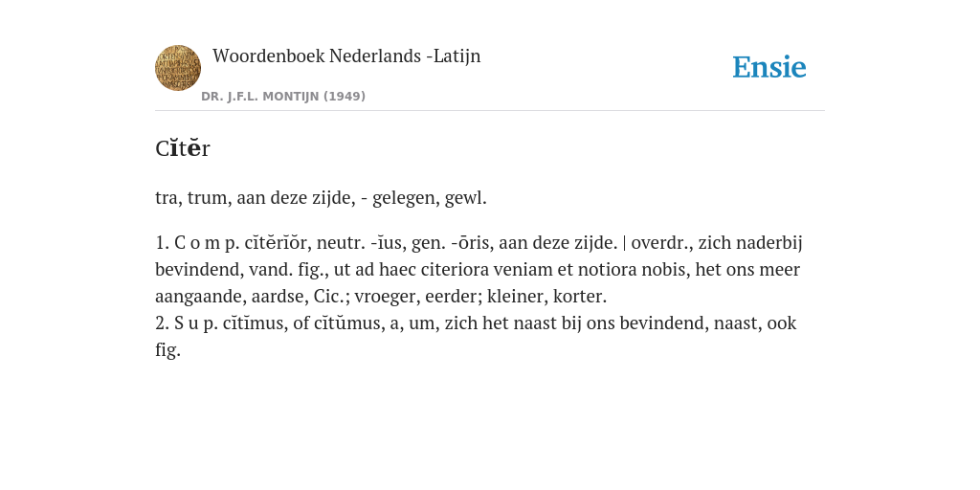Click the Cĭtĕr entry heading
The image size is (980, 490).
coord(183,148)
